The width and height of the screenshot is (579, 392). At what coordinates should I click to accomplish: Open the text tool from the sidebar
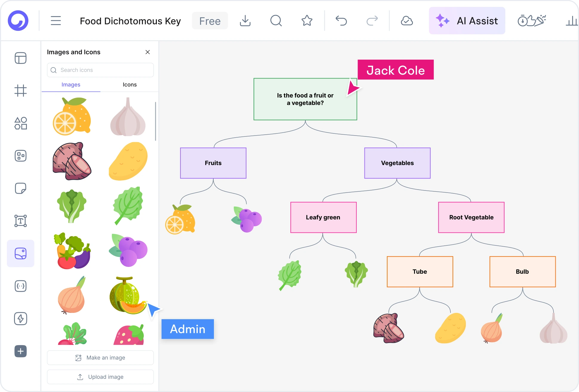(x=20, y=221)
